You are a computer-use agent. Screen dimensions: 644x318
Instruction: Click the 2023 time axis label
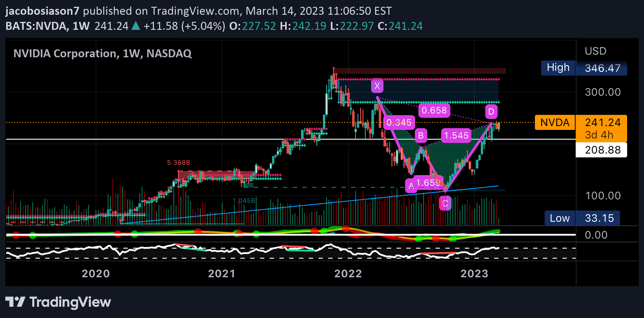click(474, 274)
